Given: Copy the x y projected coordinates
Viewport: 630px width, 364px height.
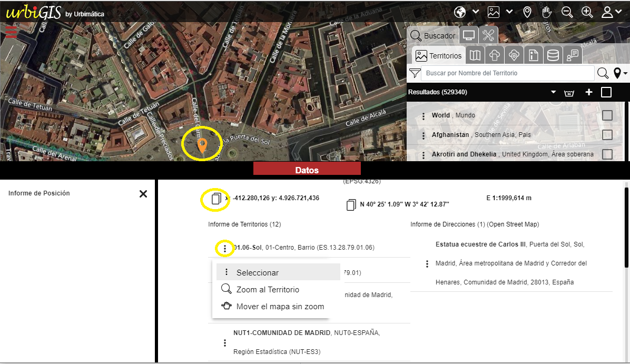Looking at the screenshot, I should click(216, 199).
